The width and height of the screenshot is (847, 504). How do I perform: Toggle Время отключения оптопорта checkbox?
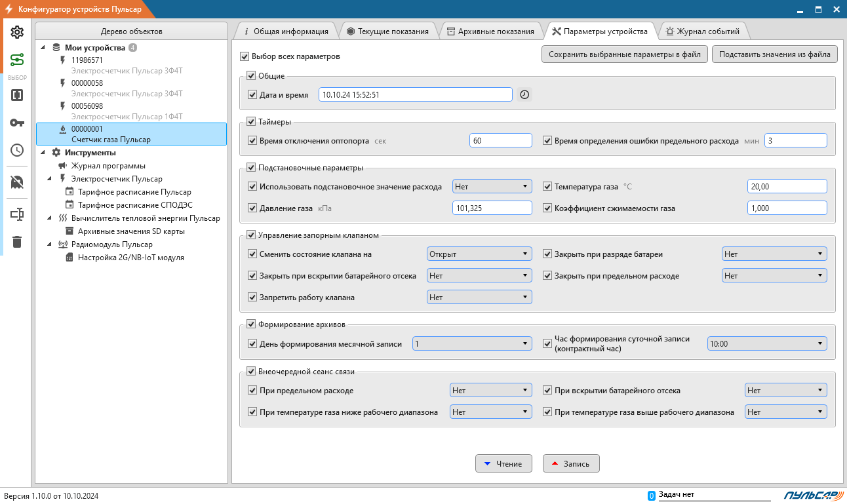coord(252,140)
